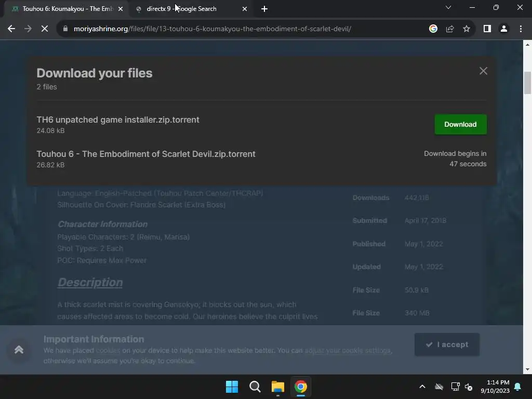Go back to the previous page

point(11,29)
